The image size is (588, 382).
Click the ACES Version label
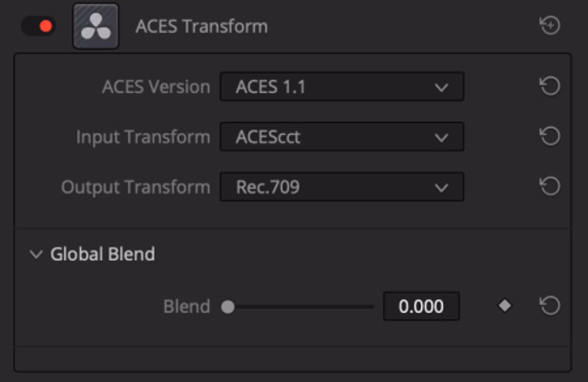156,87
